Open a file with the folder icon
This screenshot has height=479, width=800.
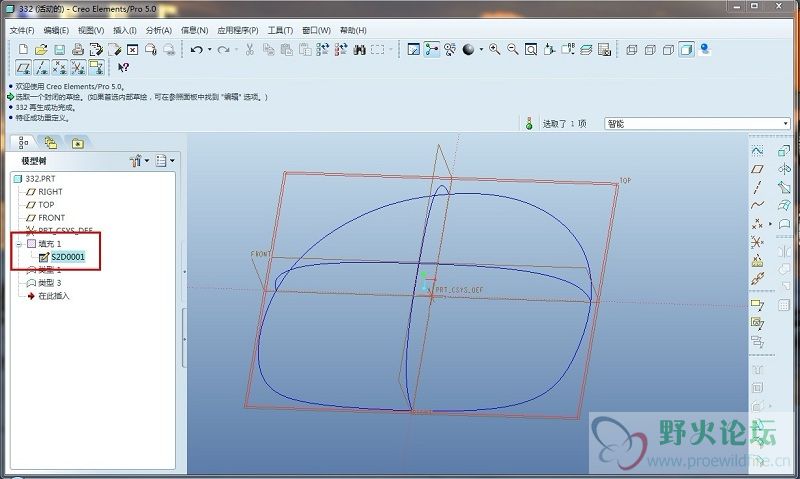(x=41, y=49)
